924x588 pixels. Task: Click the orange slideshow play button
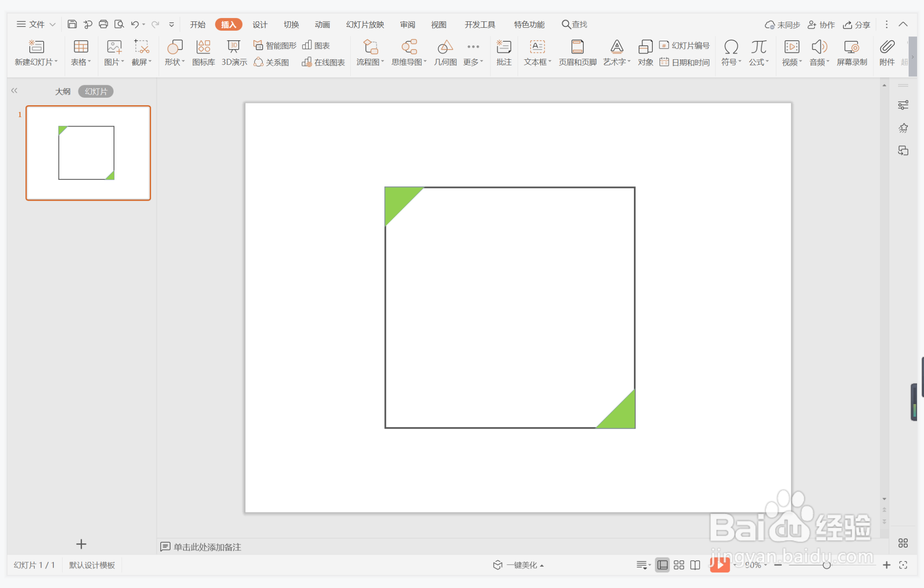click(720, 565)
